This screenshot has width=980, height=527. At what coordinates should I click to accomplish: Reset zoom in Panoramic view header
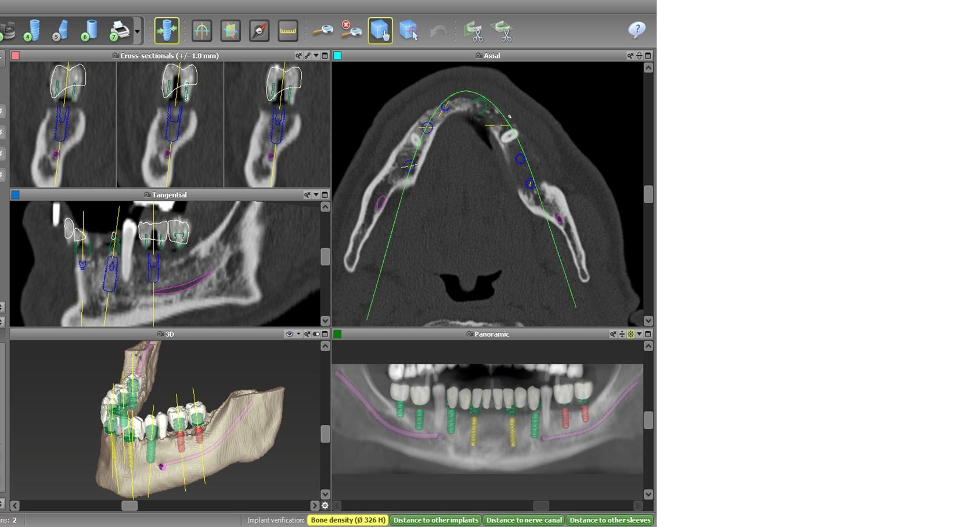coord(613,334)
